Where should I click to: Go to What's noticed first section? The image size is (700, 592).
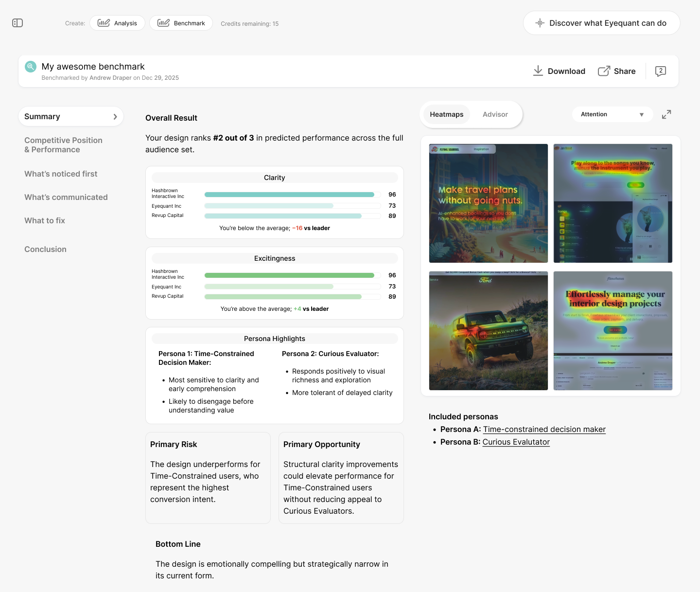point(61,174)
